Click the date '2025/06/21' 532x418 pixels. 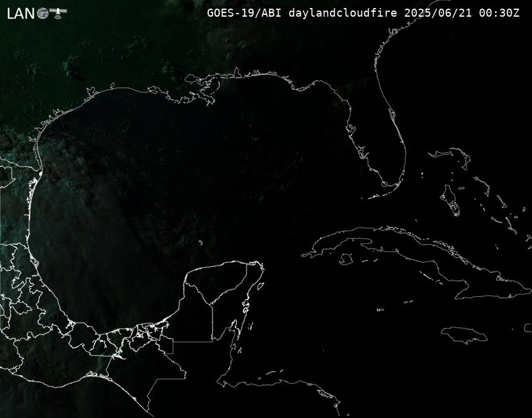[438, 13]
